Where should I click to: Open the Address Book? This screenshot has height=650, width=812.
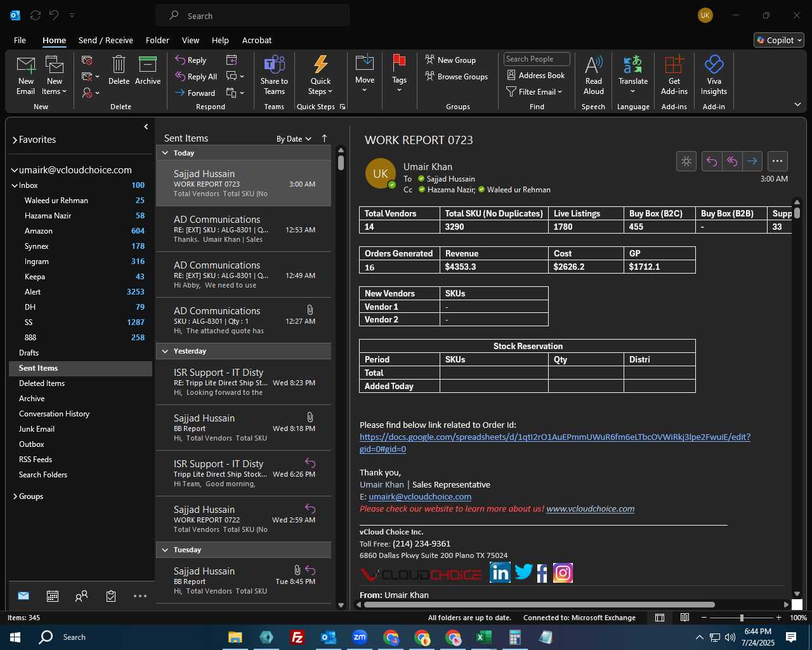coord(535,76)
